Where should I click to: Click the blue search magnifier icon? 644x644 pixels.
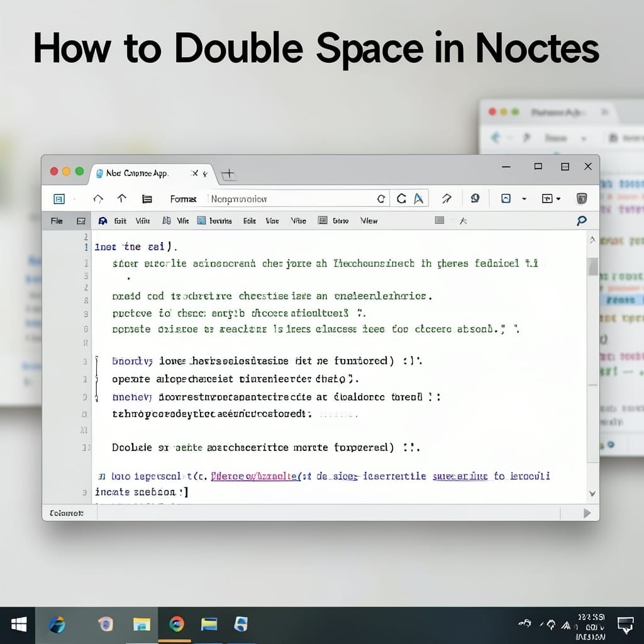click(x=582, y=221)
